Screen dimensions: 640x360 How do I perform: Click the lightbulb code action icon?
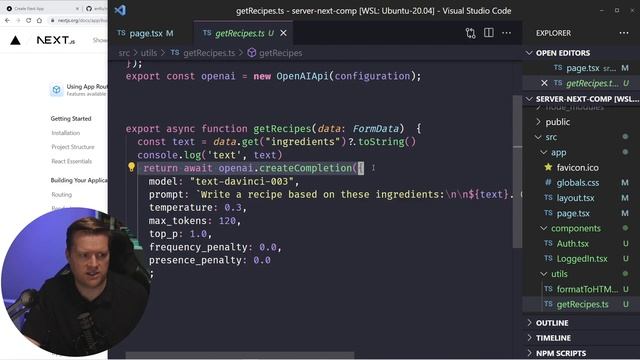tap(131, 167)
